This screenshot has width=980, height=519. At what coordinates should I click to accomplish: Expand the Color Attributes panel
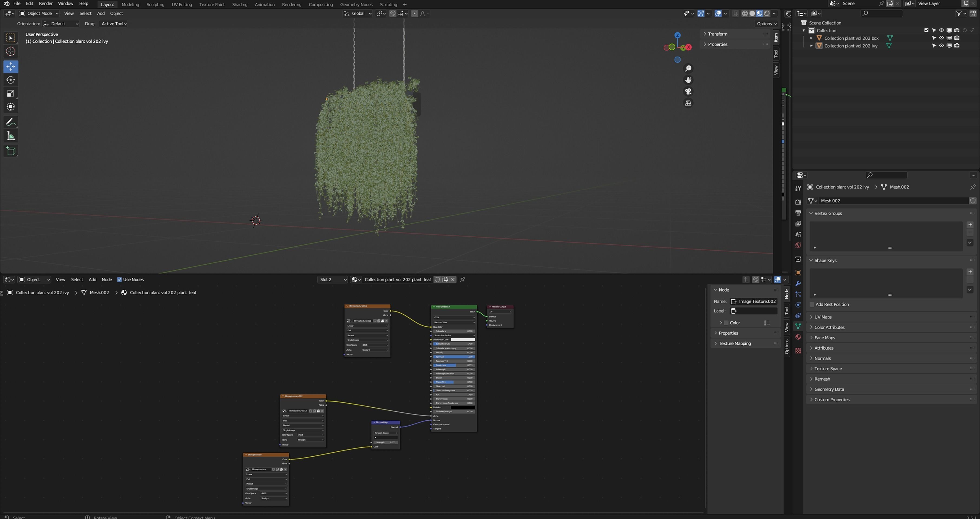pos(829,327)
